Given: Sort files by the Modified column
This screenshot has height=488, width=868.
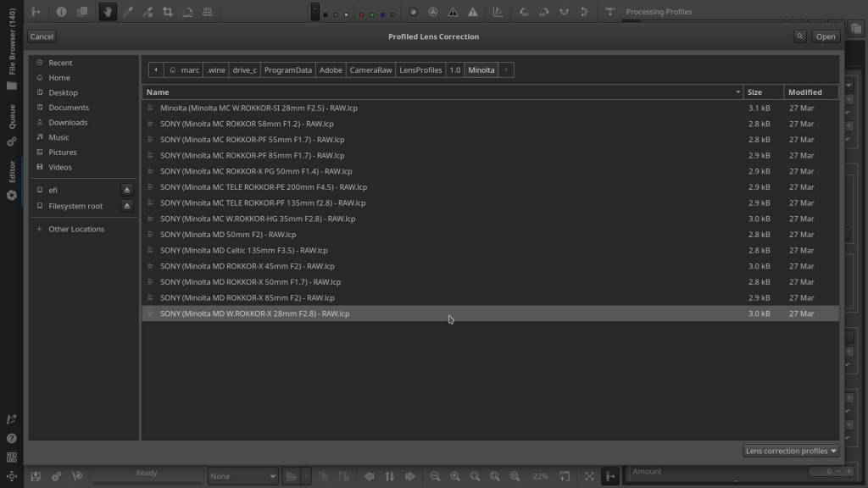Looking at the screenshot, I should click(x=811, y=91).
